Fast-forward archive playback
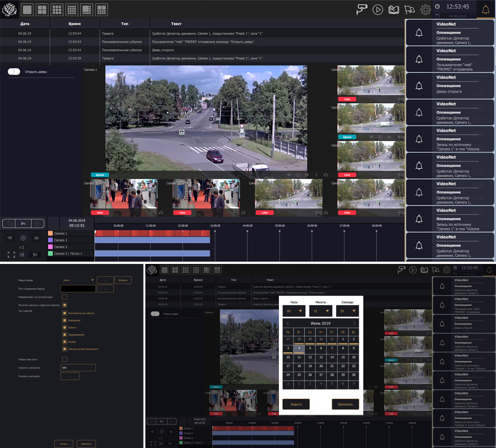 37,238
